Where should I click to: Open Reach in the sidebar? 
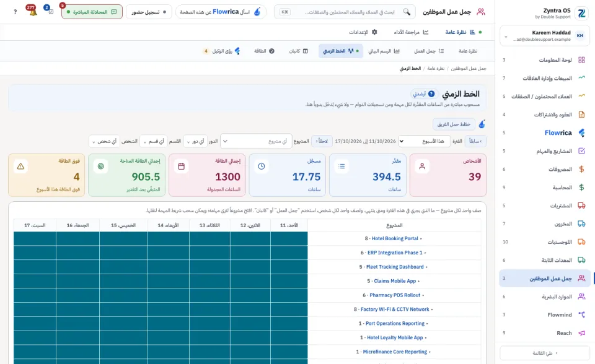[x=545, y=333]
